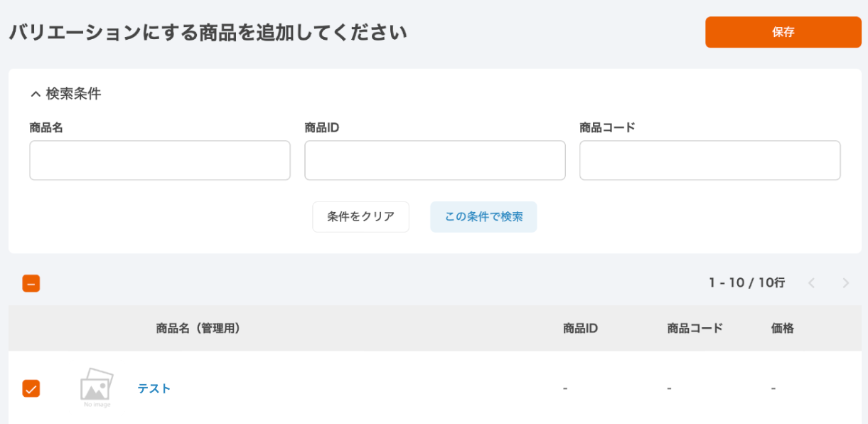Screen dimensions: 868x424
Task: Focus the 商品コード search input field
Action: coord(709,160)
